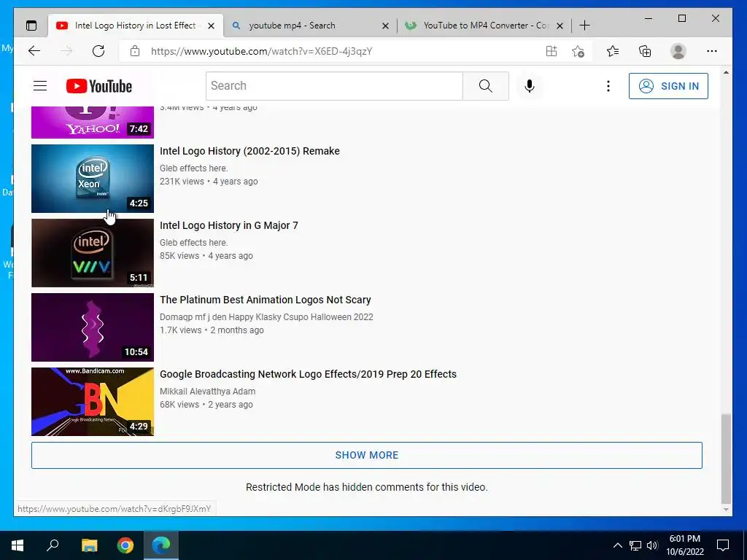Click the SIGN IN button
The image size is (747, 560).
tap(668, 86)
